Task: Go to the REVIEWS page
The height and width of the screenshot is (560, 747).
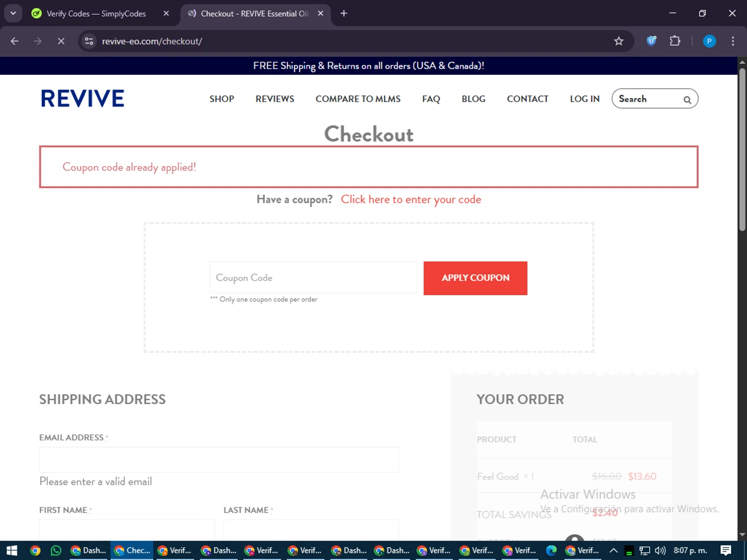Action: 275,99
